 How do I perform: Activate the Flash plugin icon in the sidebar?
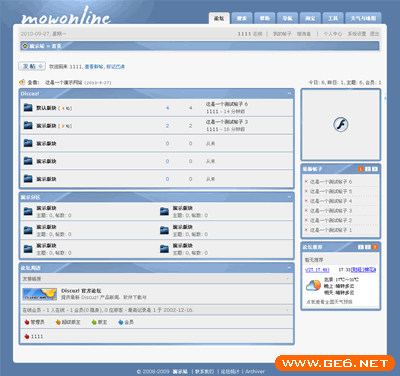pyautogui.click(x=340, y=125)
